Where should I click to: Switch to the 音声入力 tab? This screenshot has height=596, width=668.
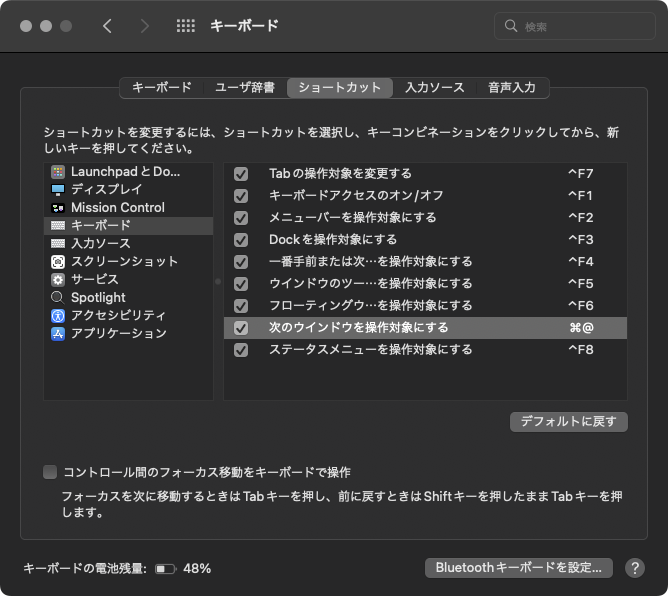(512, 88)
